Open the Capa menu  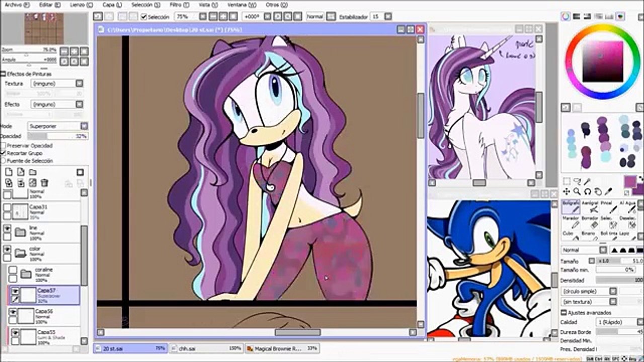[112, 4]
